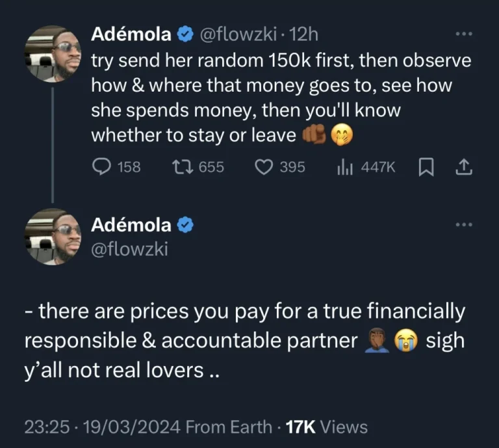Like the tweet with 395 likes
The height and width of the screenshot is (448, 499).
(262, 167)
